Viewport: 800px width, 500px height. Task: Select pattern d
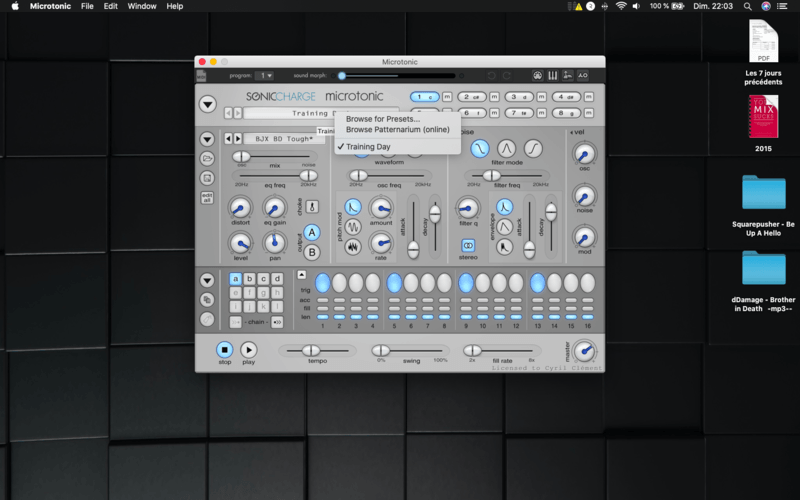pos(277,279)
